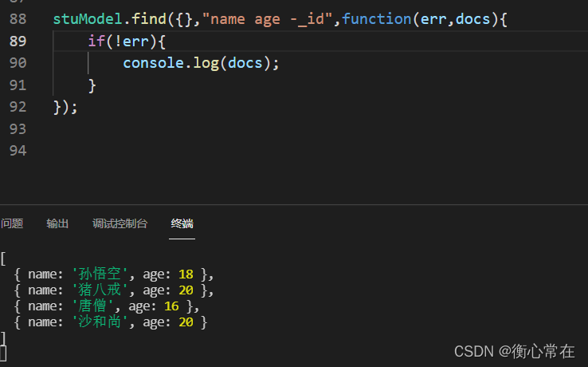
Task: Switch to the 输出 (Output) tab
Action: [x=57, y=223]
